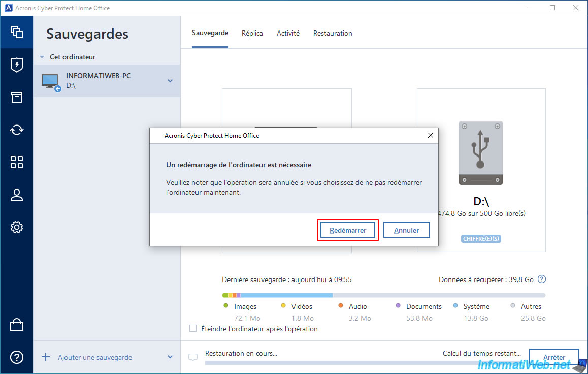
Task: Expand the INFORMATIWEB-PC backup options chevron
Action: coord(170,81)
